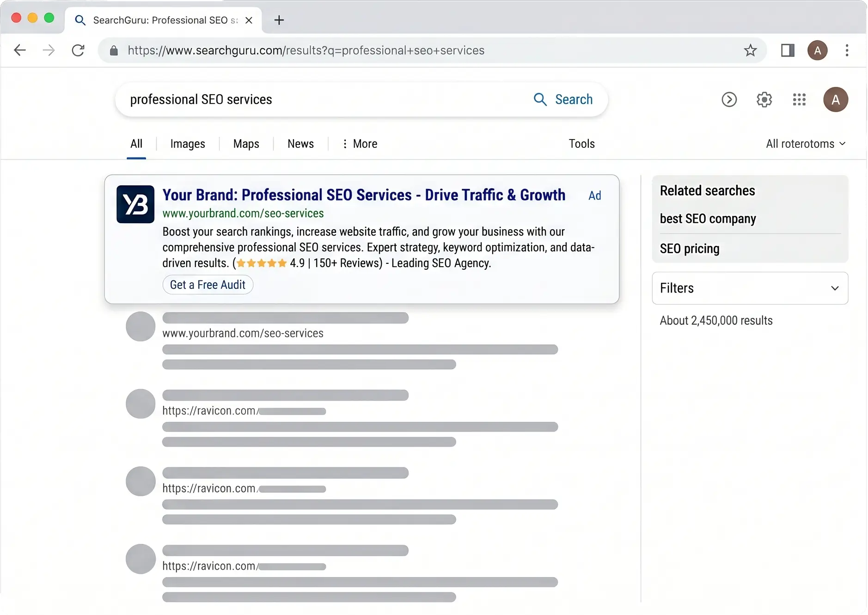Image resolution: width=868 pixels, height=615 pixels.
Task: Open search settings gear icon
Action: coord(764,99)
